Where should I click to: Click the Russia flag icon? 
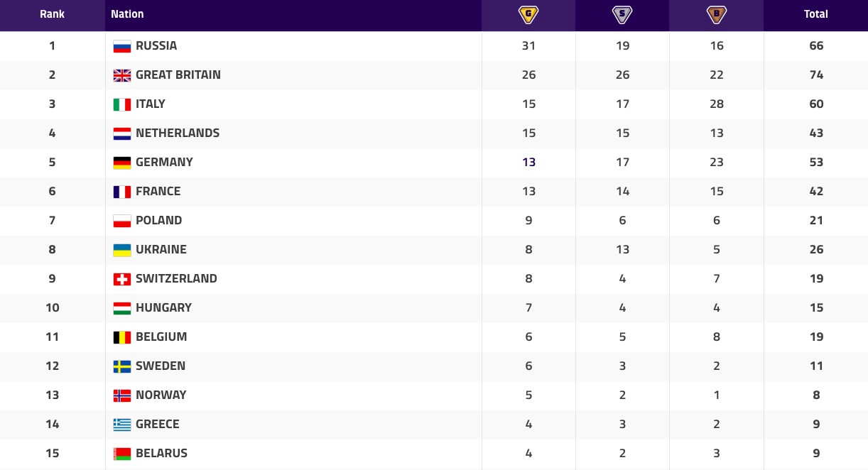coord(122,46)
